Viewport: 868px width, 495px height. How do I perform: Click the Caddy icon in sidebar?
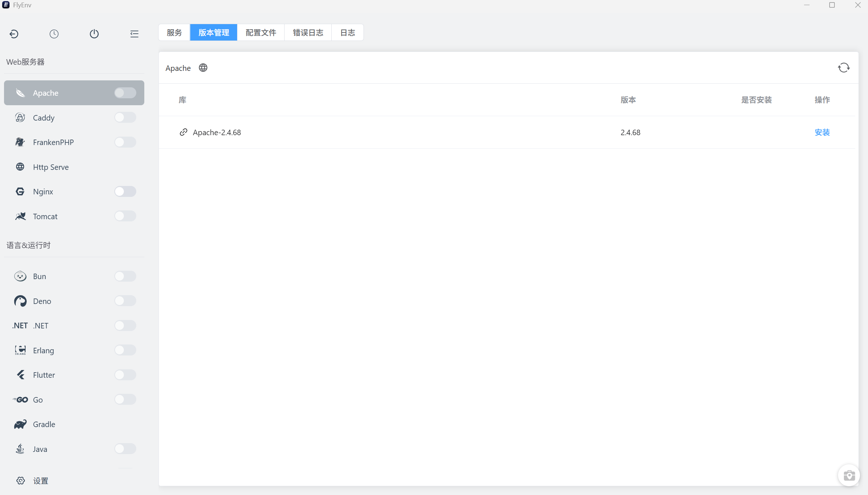click(20, 118)
